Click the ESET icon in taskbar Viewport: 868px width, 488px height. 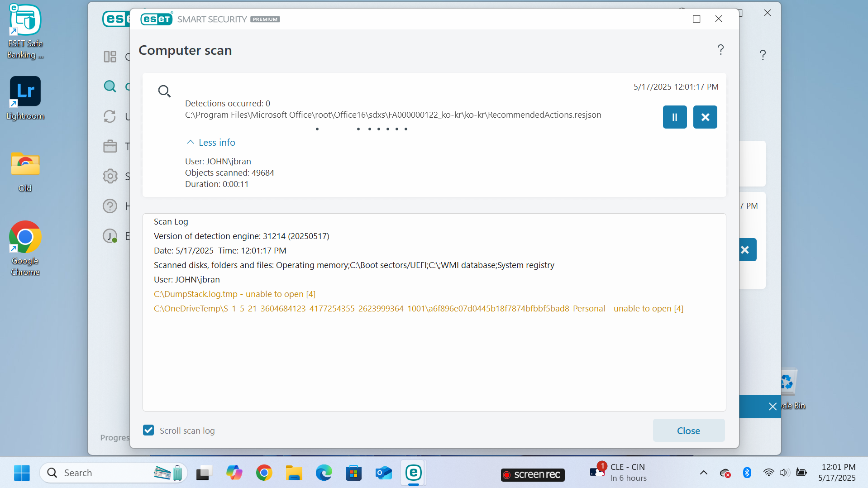click(x=413, y=473)
